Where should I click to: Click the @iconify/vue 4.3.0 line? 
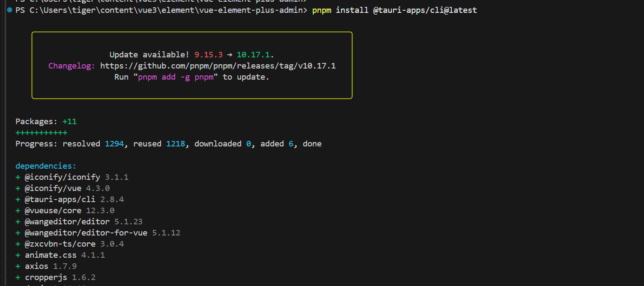[x=63, y=188]
